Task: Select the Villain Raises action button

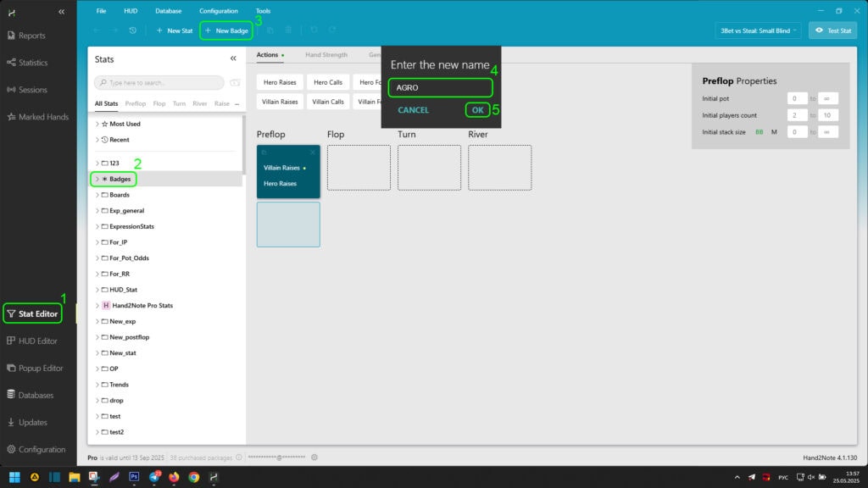Action: (x=278, y=102)
